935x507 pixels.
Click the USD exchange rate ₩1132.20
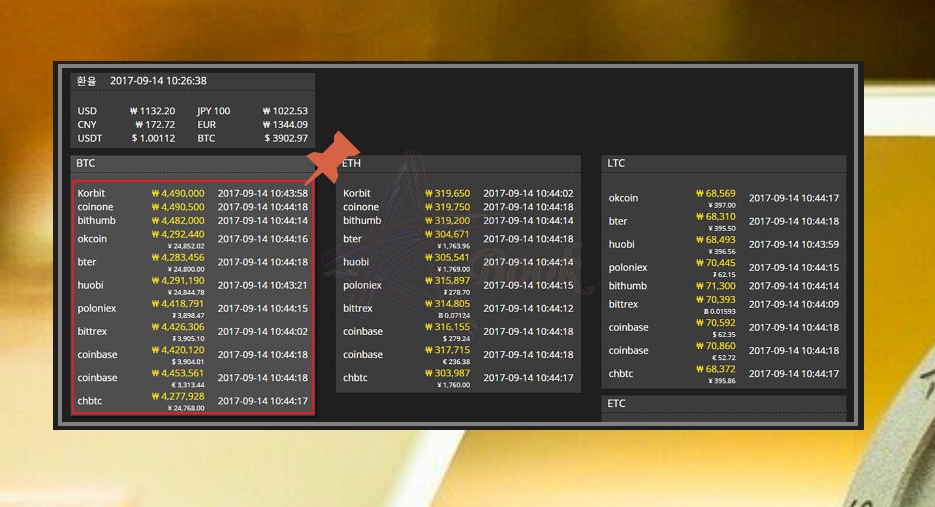coord(153,111)
